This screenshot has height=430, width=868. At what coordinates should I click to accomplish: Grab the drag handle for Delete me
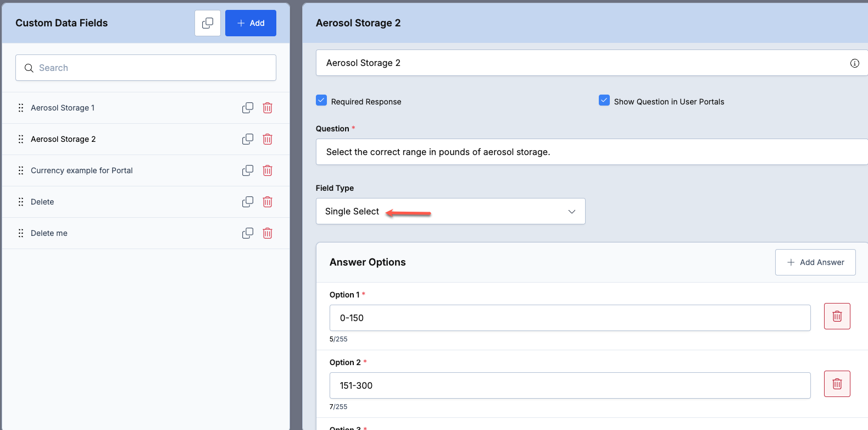click(x=21, y=233)
